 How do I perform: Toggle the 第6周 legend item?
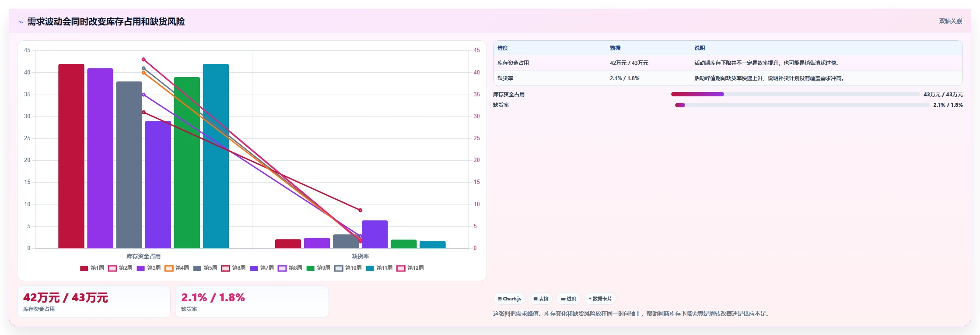[234, 268]
